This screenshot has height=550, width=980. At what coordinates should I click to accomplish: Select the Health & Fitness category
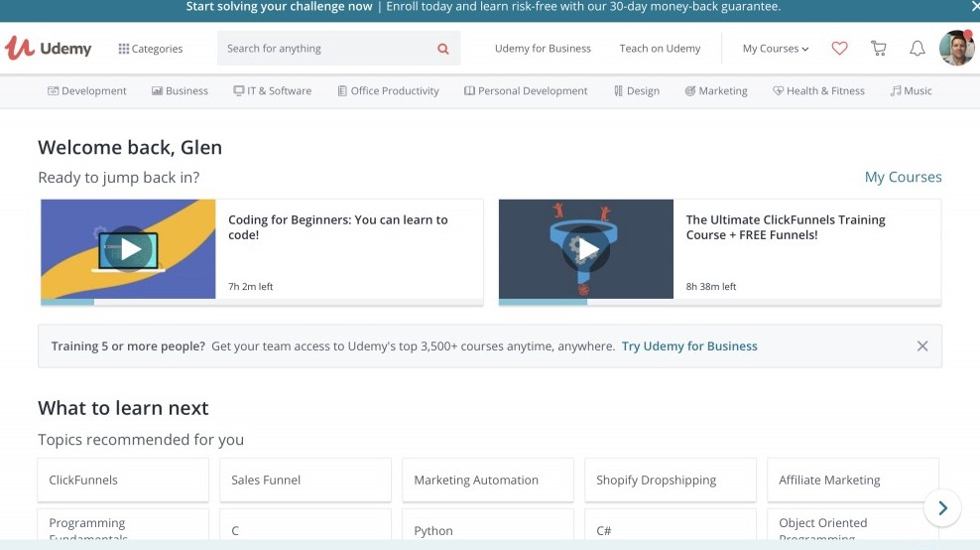tap(818, 90)
